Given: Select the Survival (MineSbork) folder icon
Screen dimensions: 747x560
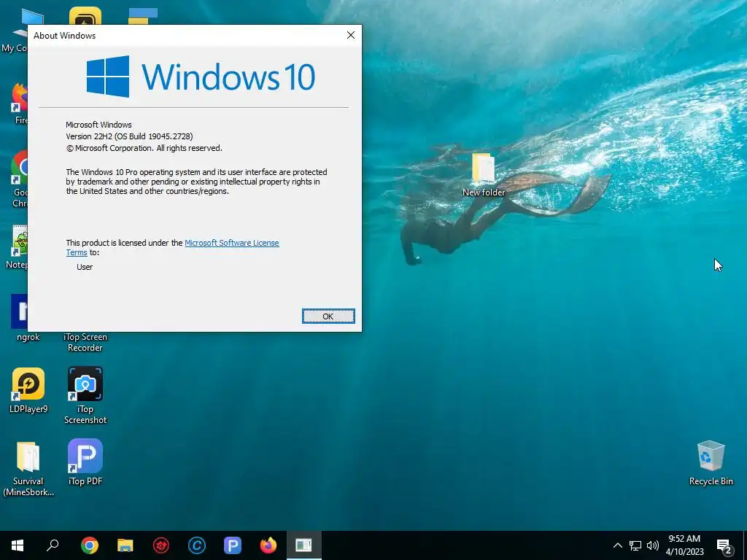Looking at the screenshot, I should [x=28, y=469].
